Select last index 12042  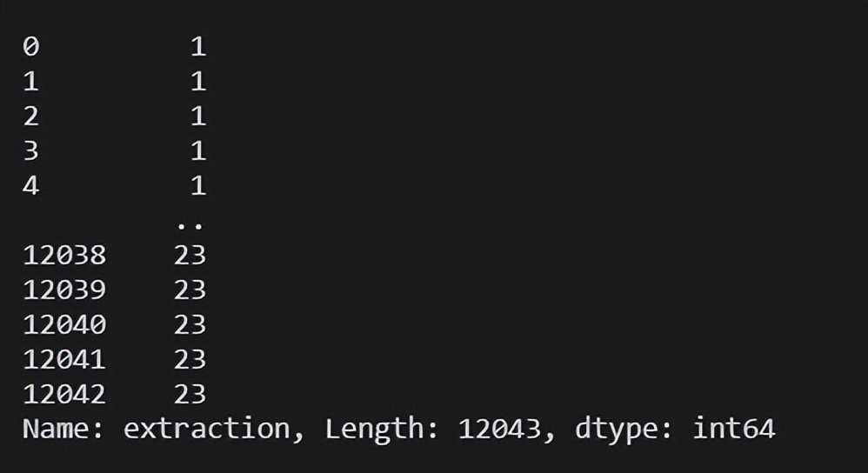tap(64, 395)
